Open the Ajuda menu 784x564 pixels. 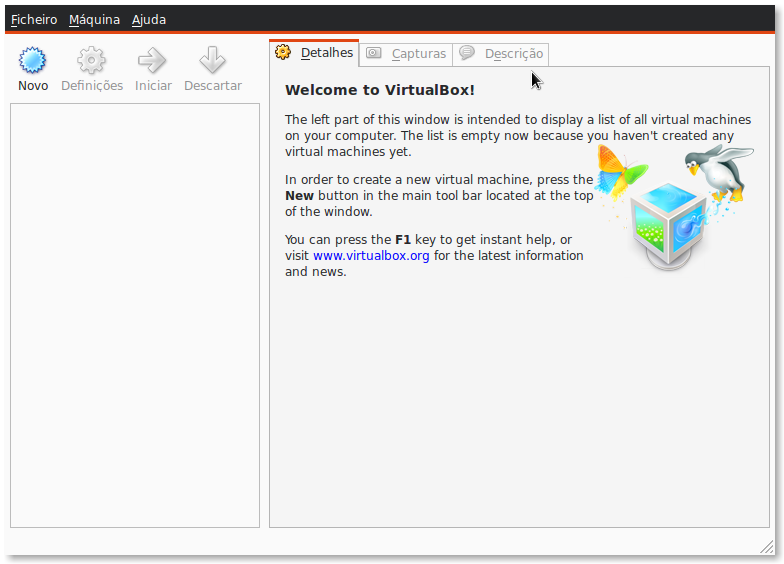pos(149,20)
